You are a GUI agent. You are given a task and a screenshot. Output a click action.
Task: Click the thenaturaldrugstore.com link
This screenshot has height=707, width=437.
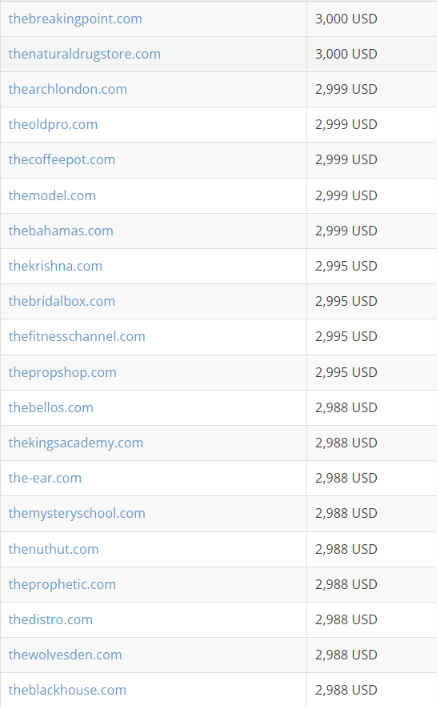coord(84,54)
